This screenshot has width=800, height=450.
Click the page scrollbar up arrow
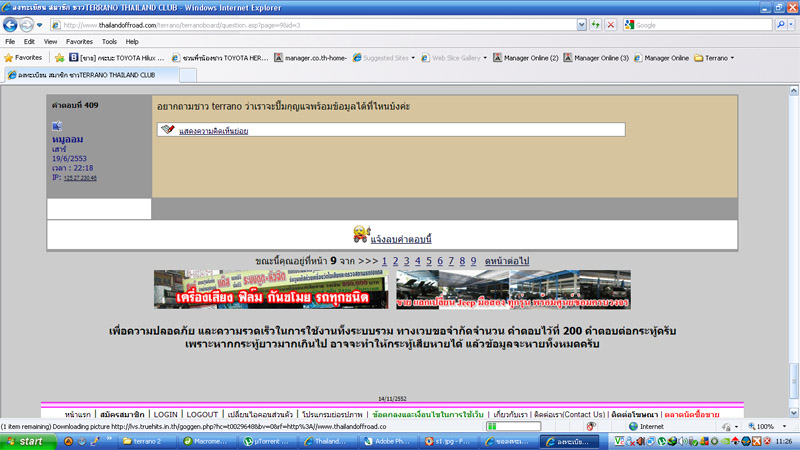[x=794, y=91]
